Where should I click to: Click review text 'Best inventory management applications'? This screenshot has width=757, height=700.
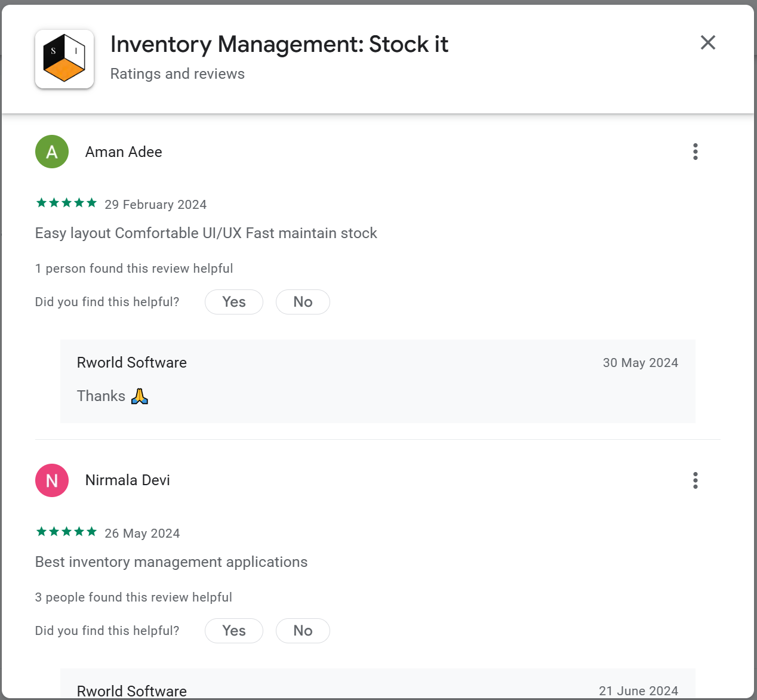171,562
